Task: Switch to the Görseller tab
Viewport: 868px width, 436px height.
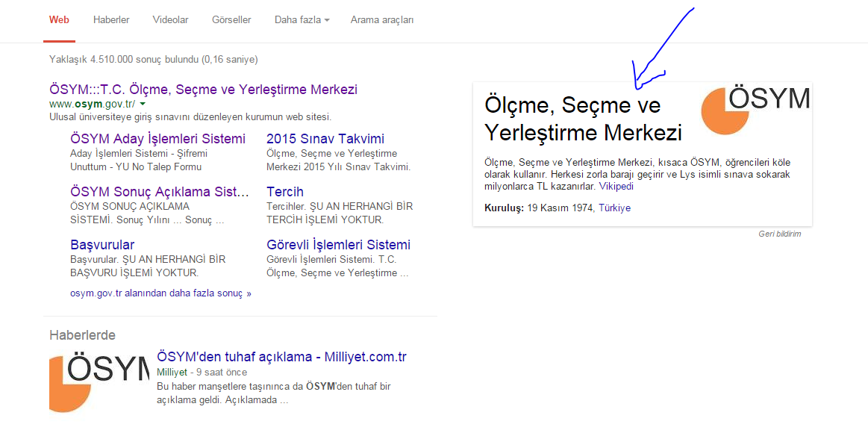Action: click(x=231, y=20)
